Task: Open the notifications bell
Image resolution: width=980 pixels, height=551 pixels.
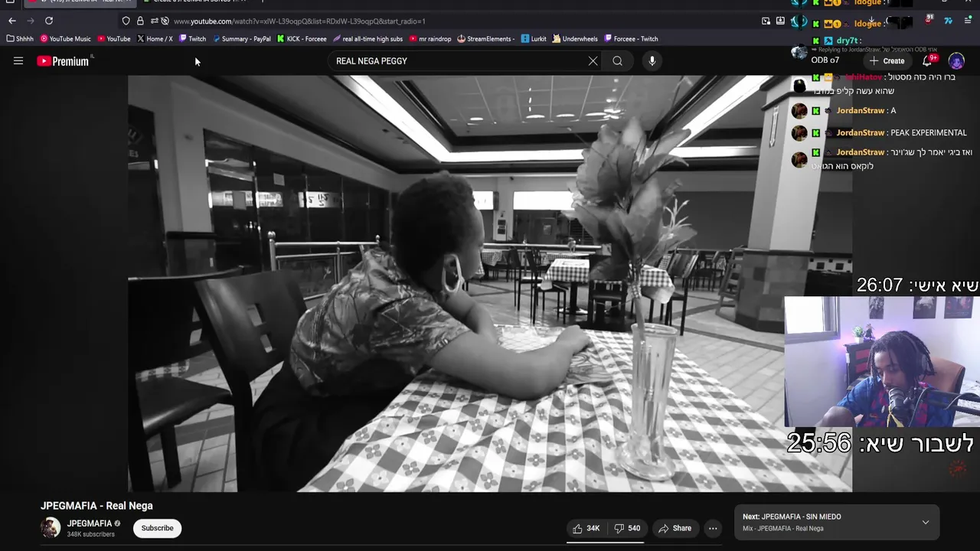Action: (927, 61)
